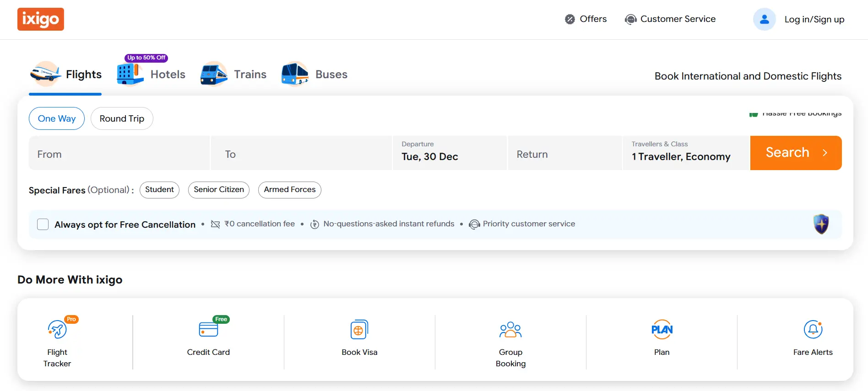This screenshot has height=391, width=868.
Task: Click the priority customer service headset icon
Action: pyautogui.click(x=474, y=224)
